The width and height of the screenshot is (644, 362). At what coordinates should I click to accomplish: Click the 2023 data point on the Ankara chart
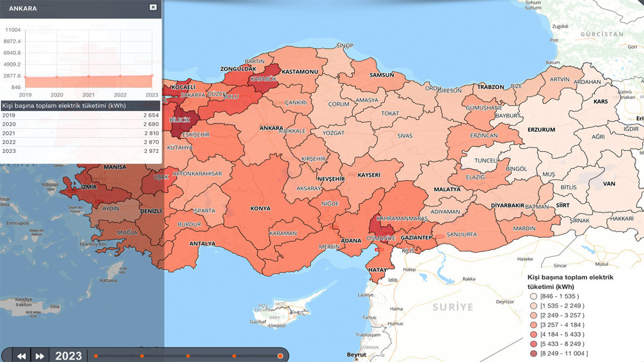click(x=152, y=76)
